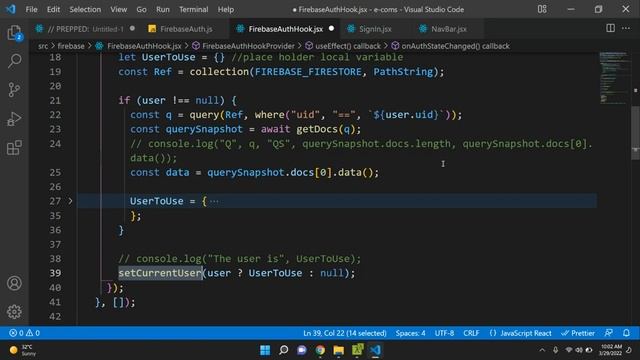The width and height of the screenshot is (640, 360).
Task: Click the Customize Layout icon in title bar
Action: 542,9
